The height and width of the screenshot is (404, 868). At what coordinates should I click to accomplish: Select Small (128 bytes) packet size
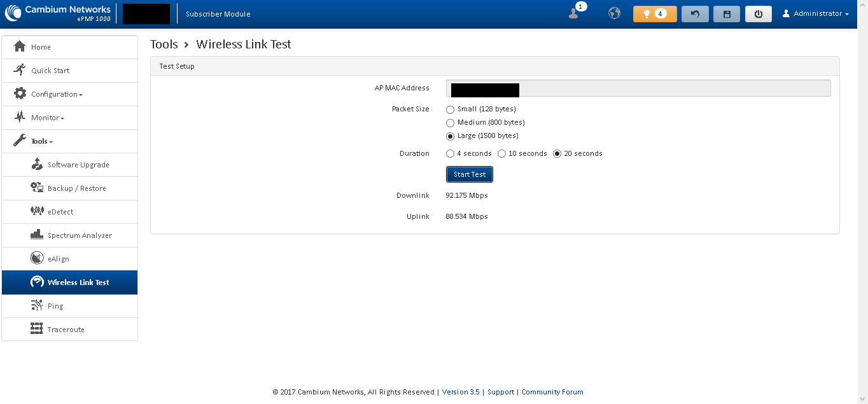[x=451, y=109]
